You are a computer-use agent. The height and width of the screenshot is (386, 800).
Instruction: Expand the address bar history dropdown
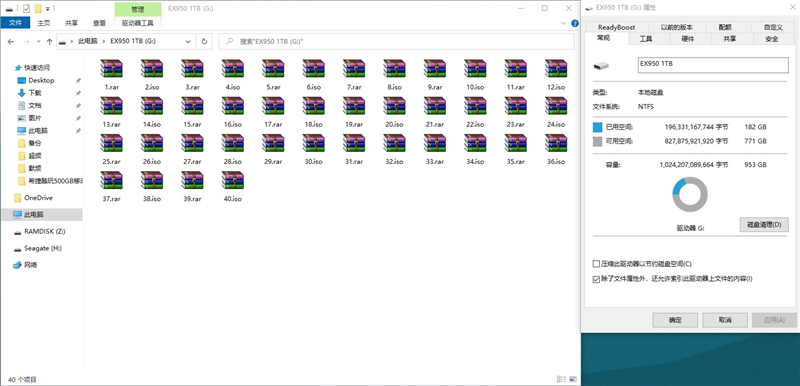coord(188,42)
